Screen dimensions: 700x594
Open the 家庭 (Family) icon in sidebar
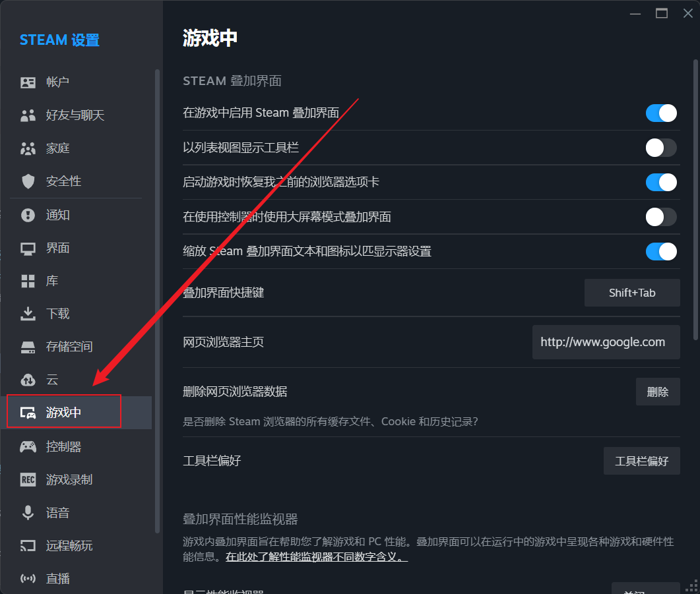28,148
